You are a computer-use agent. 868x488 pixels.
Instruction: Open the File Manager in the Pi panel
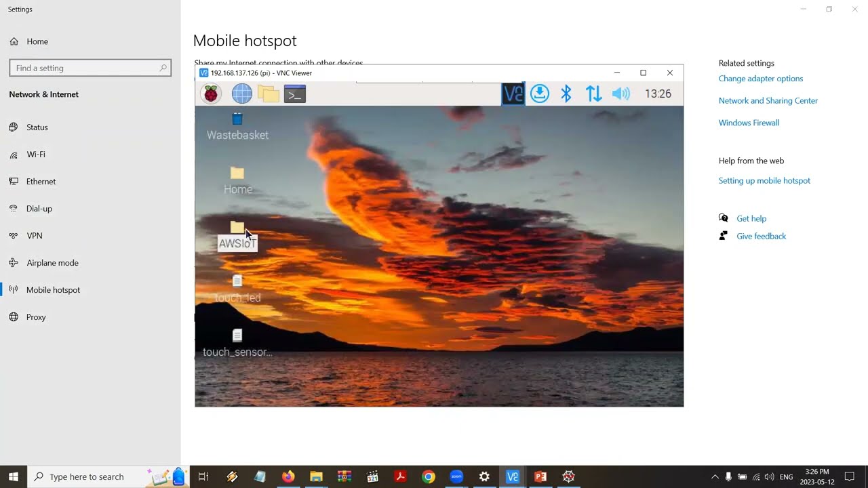point(269,94)
